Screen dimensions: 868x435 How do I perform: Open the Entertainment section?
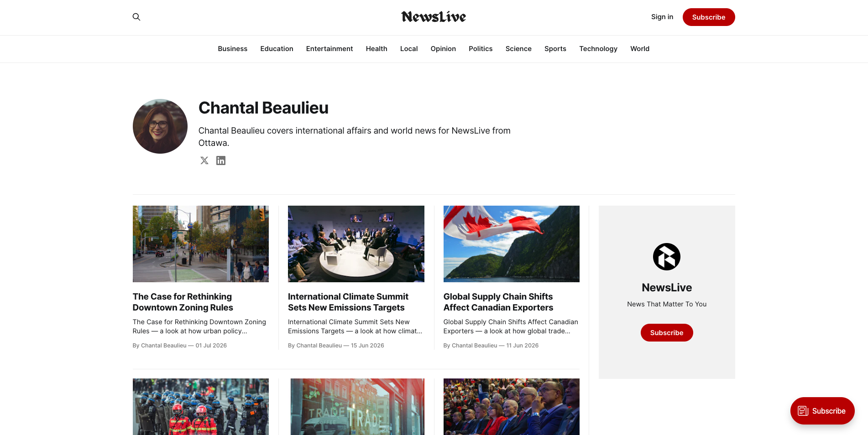coord(329,49)
